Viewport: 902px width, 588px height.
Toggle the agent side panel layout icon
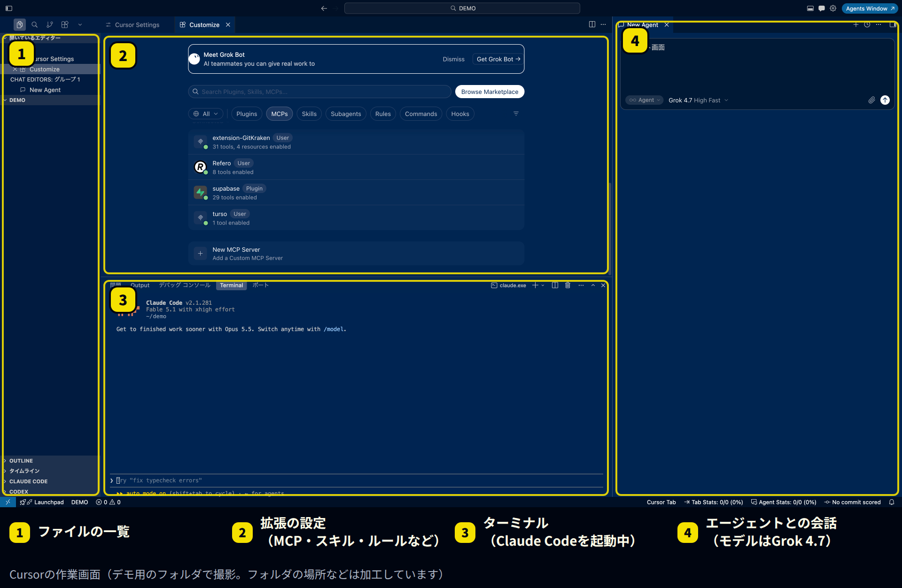tap(892, 24)
